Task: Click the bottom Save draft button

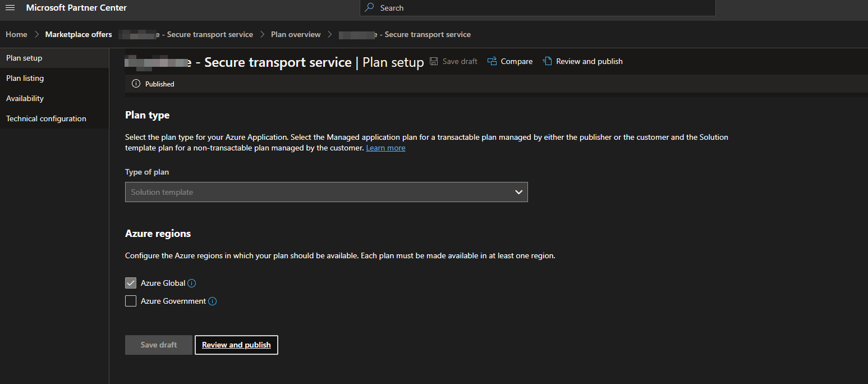Action: click(159, 345)
